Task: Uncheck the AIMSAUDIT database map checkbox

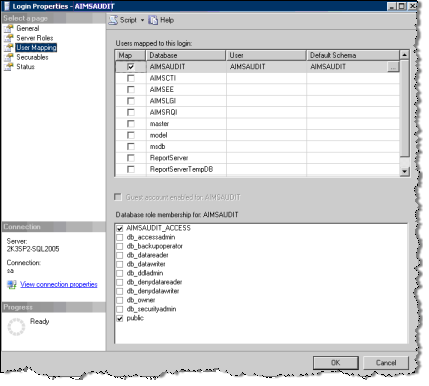Action: click(131, 67)
